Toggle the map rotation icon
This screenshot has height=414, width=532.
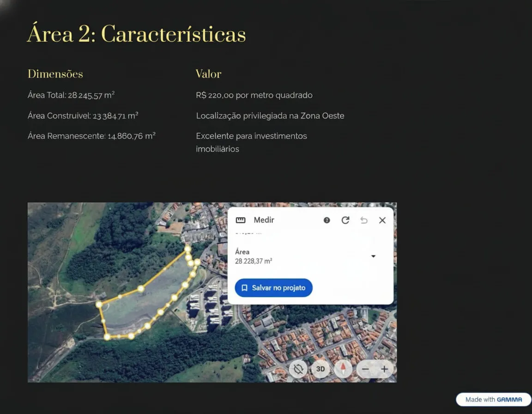[x=298, y=369]
